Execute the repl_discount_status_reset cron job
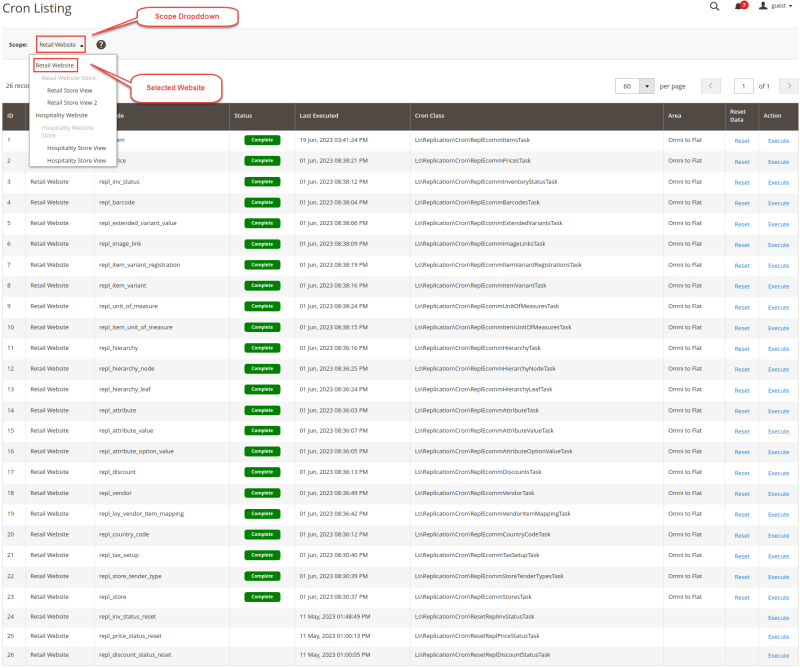Viewport: 800px width, 668px height. coord(778,656)
